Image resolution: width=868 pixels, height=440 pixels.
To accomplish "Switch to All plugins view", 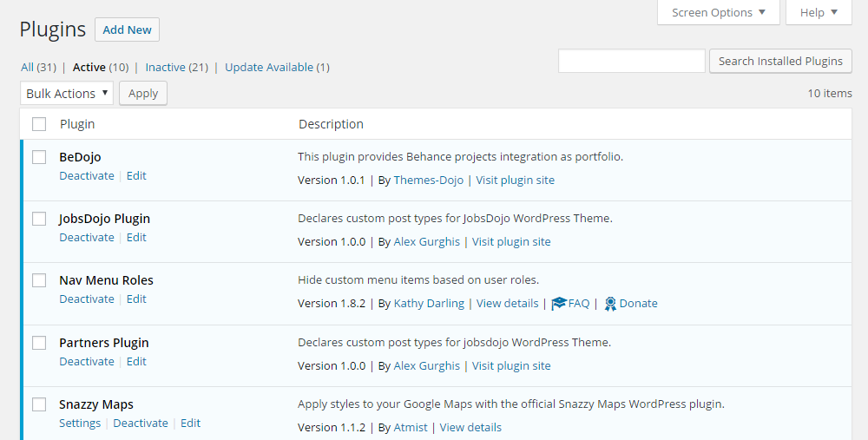I will 27,67.
